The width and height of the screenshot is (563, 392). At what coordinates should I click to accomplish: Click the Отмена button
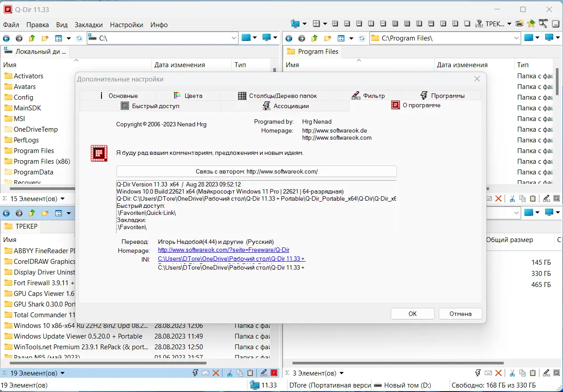coord(461,314)
